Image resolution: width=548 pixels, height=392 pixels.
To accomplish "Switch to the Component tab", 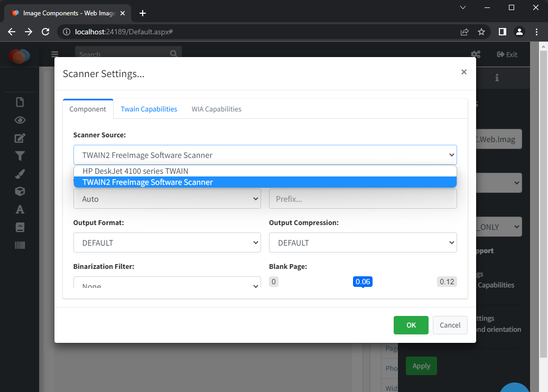I will 88,109.
